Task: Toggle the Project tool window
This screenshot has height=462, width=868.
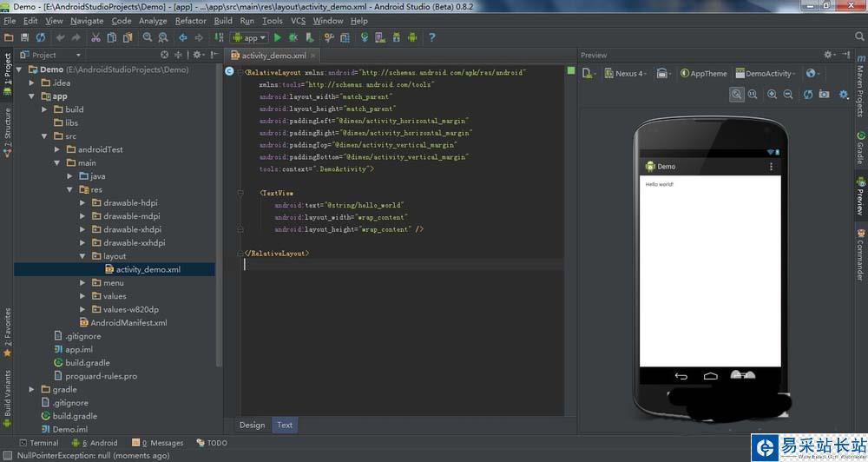Action: click(x=7, y=74)
